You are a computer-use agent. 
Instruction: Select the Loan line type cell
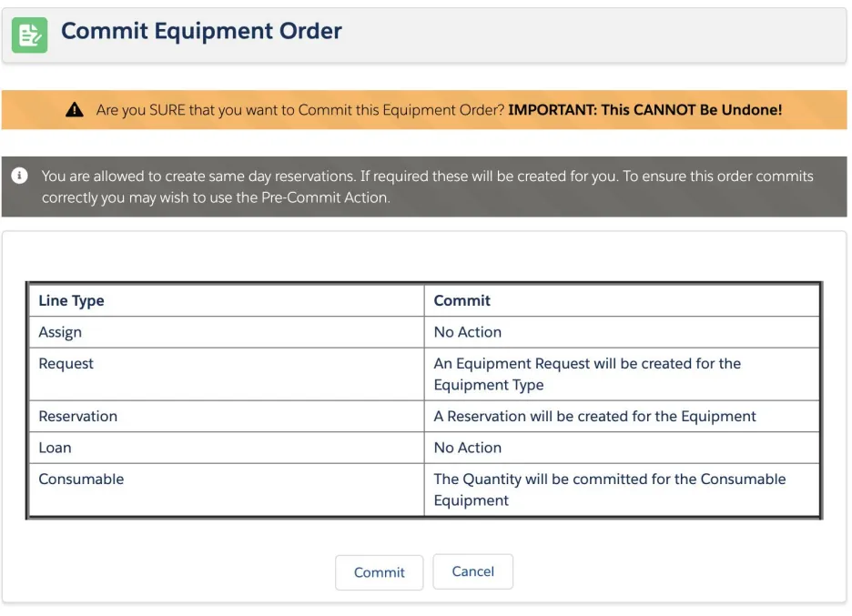227,448
